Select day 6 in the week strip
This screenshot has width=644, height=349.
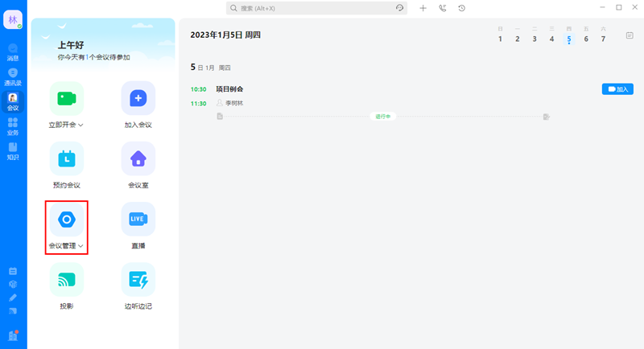pos(586,39)
